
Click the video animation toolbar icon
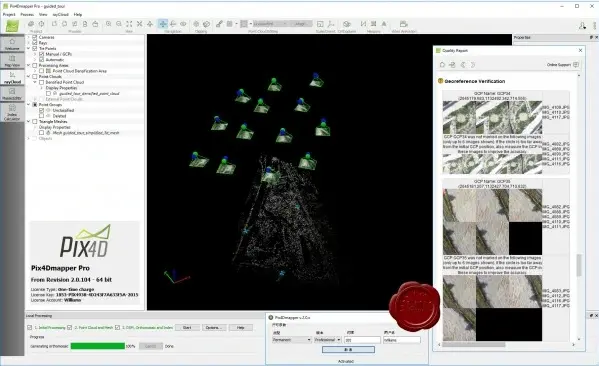point(403,24)
